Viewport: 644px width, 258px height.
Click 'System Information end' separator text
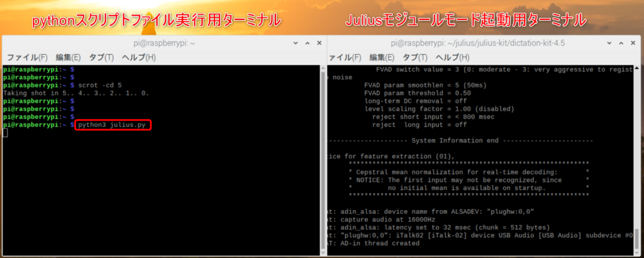455,140
